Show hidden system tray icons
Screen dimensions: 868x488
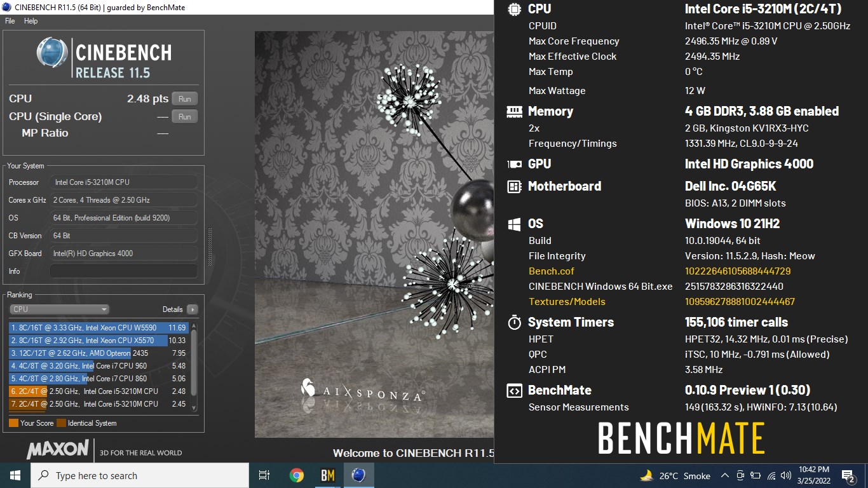click(x=724, y=475)
